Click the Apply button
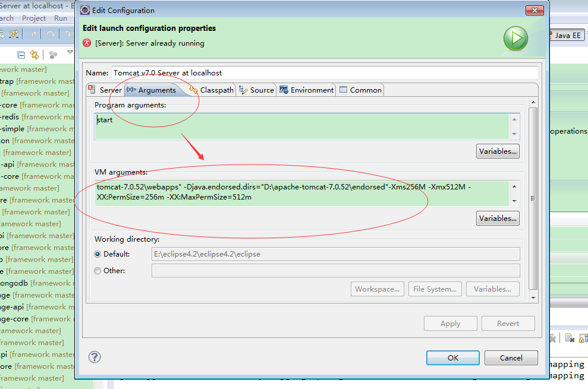 [451, 324]
